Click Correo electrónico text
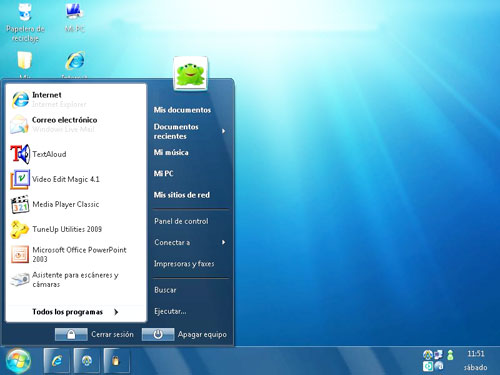 tap(65, 120)
